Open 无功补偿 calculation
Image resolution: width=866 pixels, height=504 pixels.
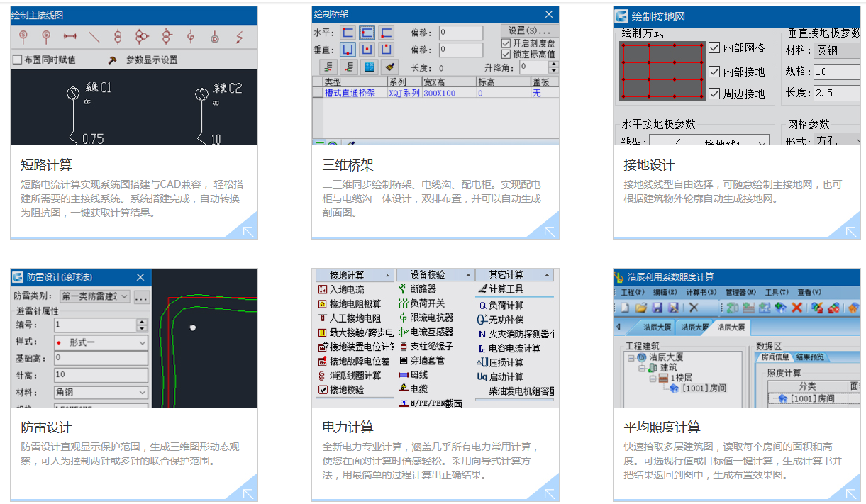point(501,319)
